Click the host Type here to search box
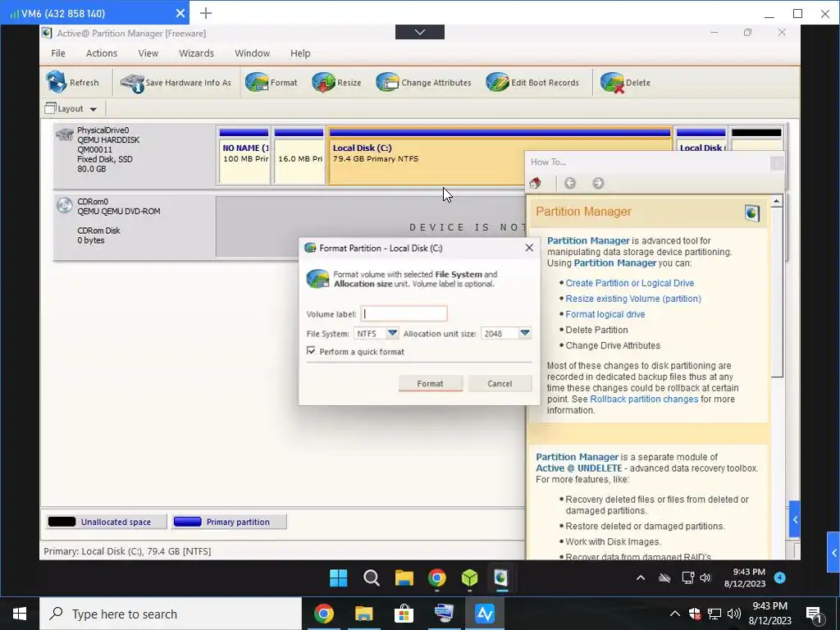Image resolution: width=840 pixels, height=630 pixels. coord(171,614)
